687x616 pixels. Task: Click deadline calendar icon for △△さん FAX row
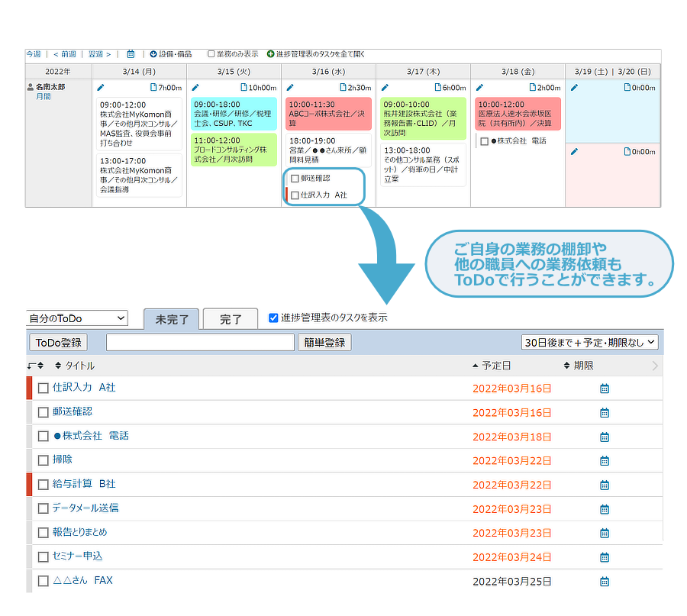pyautogui.click(x=604, y=582)
